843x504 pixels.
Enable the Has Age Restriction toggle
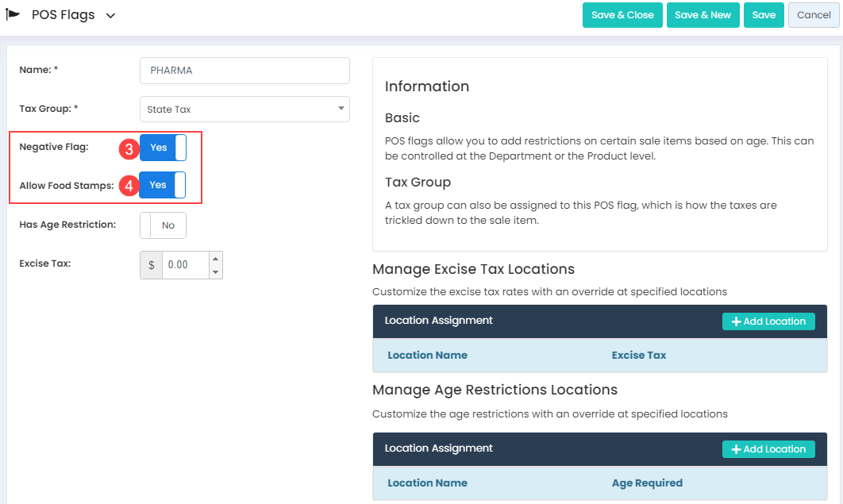163,225
